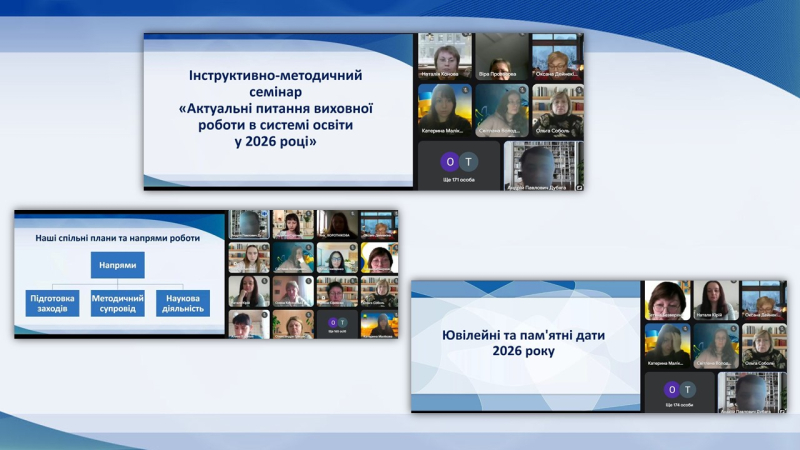Open the 'Ще 174 особи' participants overflow

[679, 407]
